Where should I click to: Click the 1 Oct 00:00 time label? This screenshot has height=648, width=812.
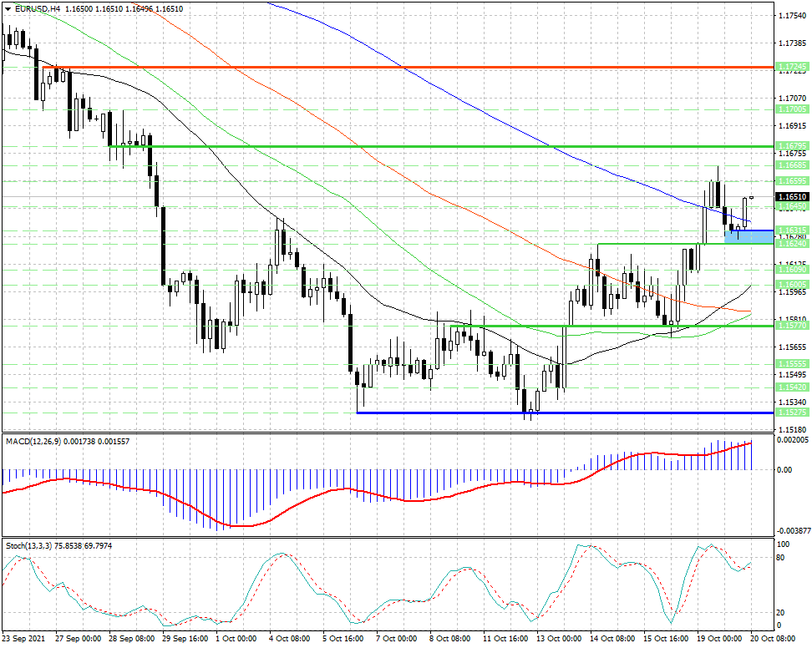pyautogui.click(x=236, y=639)
